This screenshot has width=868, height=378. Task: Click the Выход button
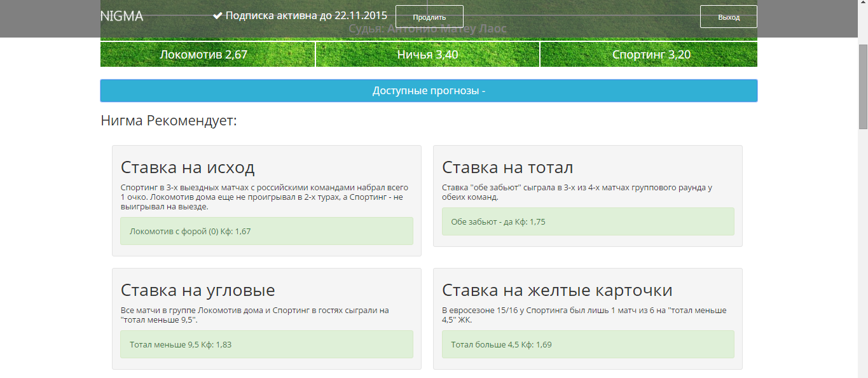(729, 17)
